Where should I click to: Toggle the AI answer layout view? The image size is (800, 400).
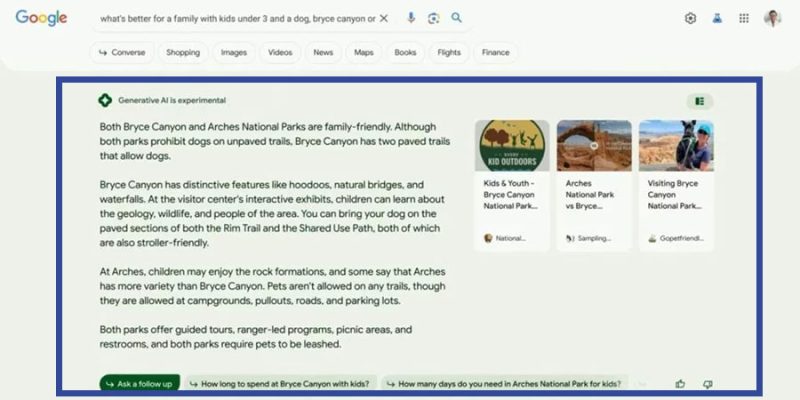coord(700,102)
